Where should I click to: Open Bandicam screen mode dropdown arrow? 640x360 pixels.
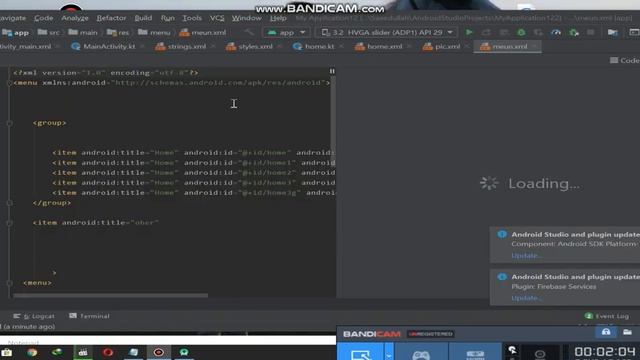coord(389,353)
